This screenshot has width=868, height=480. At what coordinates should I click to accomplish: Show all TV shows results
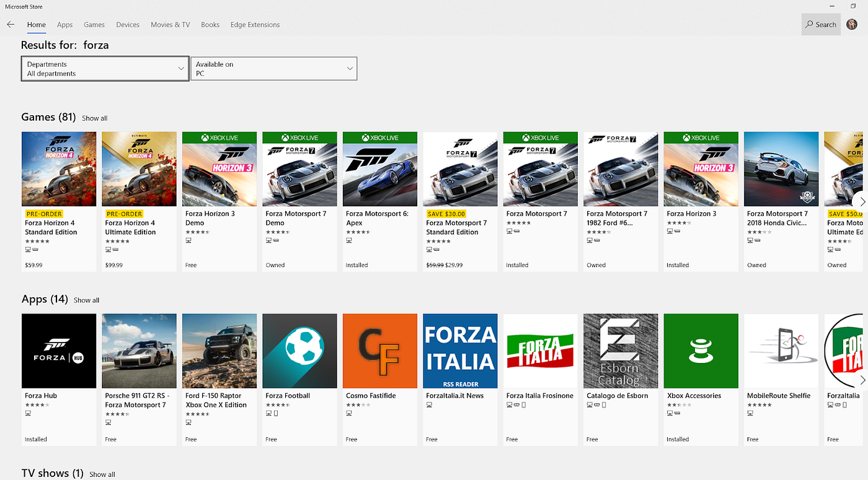[x=102, y=474]
